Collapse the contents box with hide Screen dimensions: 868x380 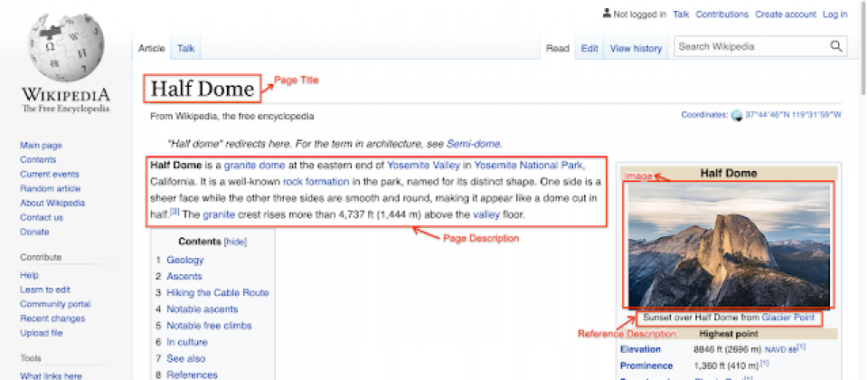point(235,242)
